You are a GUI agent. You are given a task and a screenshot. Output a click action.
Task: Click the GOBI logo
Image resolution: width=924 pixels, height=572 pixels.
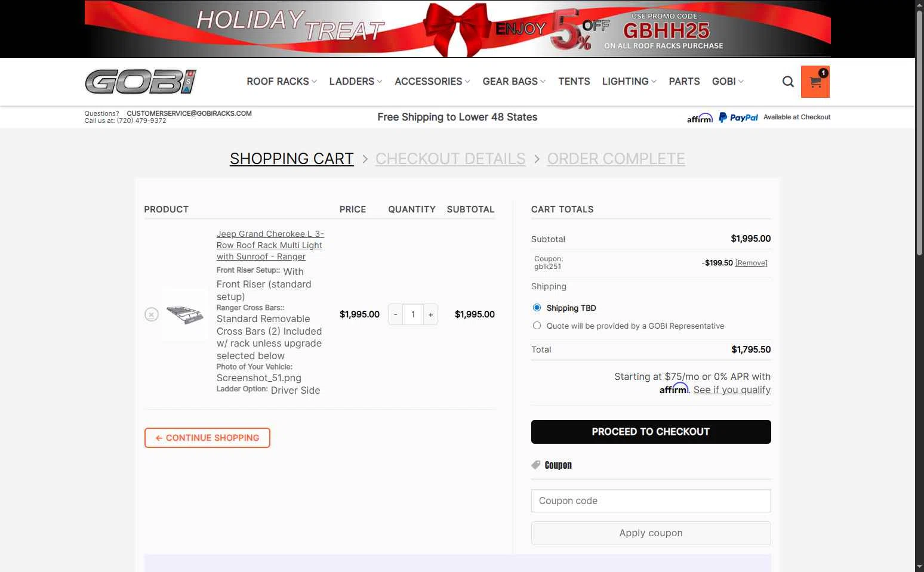pyautogui.click(x=141, y=82)
